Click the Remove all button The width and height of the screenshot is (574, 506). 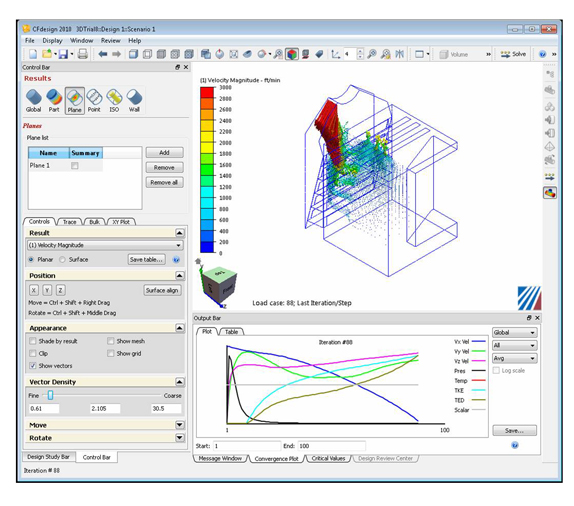click(x=164, y=182)
